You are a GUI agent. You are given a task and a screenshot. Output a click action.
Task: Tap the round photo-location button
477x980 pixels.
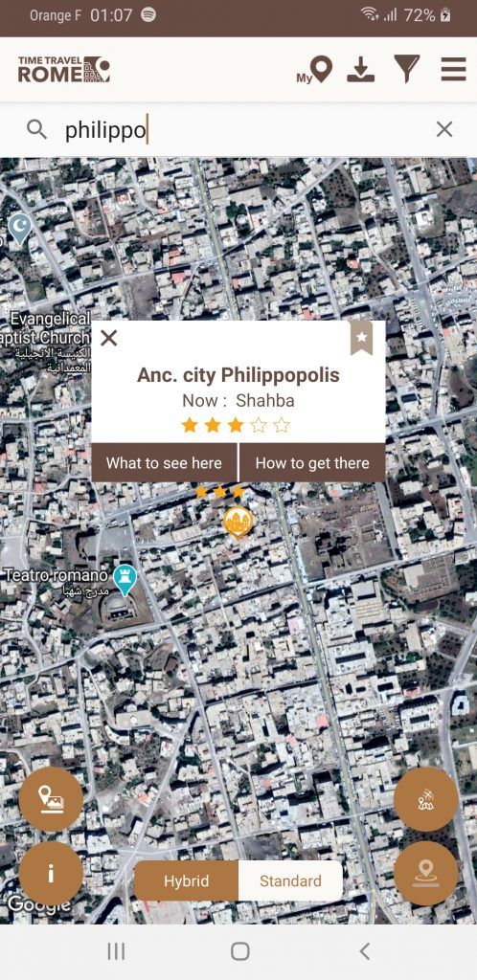coord(51,799)
